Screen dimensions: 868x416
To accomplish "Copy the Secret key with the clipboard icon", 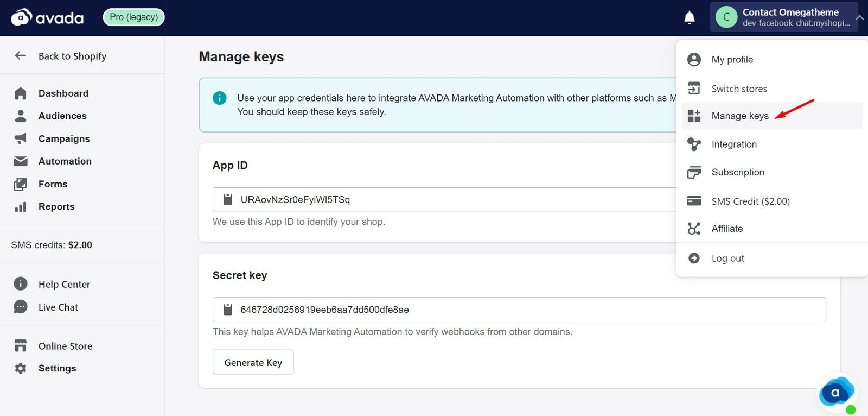I will (228, 310).
